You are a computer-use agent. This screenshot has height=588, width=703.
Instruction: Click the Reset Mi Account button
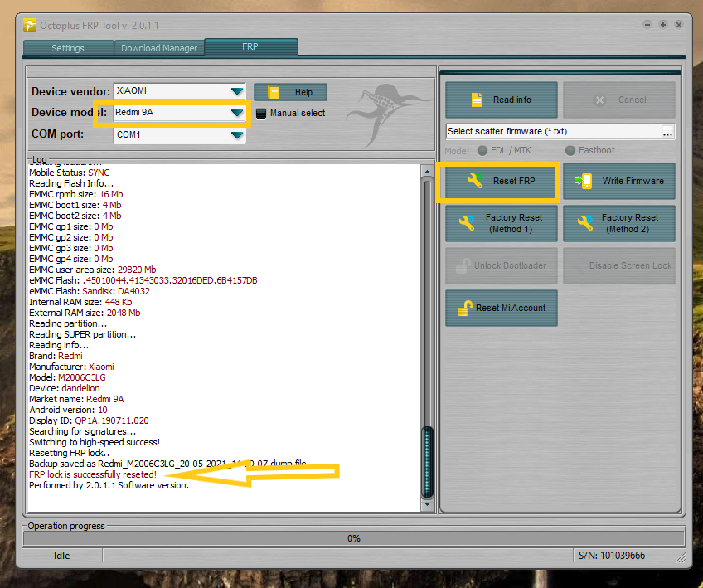point(502,309)
